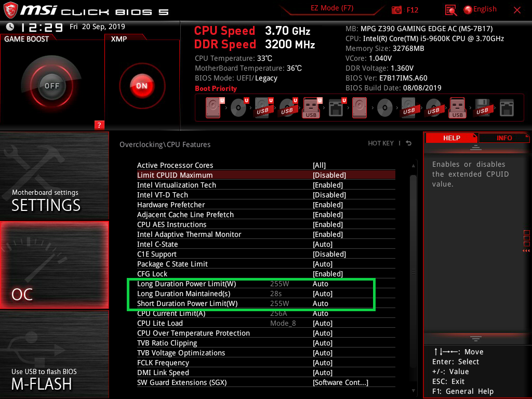Toggle the GAME BOOST knob currently OFF
Image resolution: width=532 pixels, height=399 pixels.
pos(51,86)
